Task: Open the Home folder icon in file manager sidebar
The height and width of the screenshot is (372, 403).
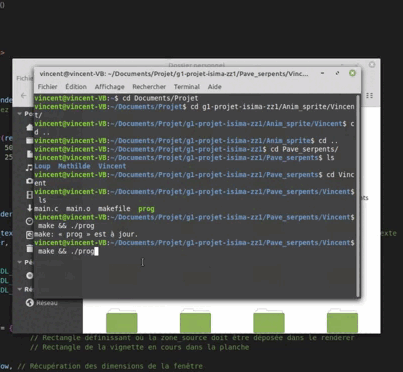Action: click(x=30, y=127)
